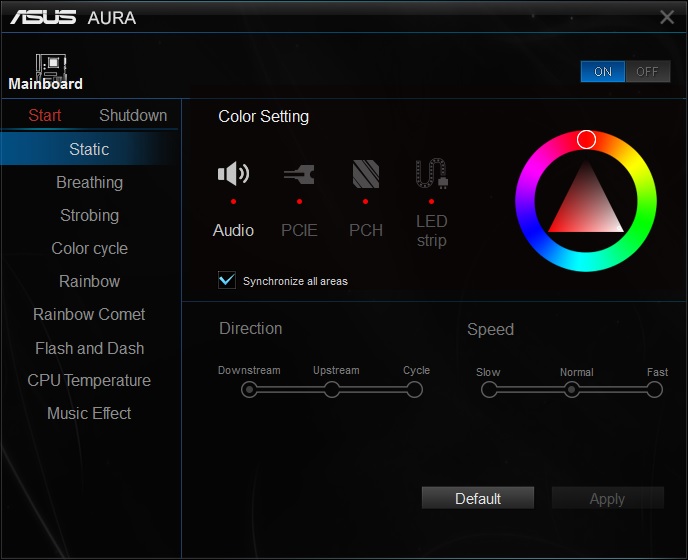Click the Default button

[x=478, y=498]
